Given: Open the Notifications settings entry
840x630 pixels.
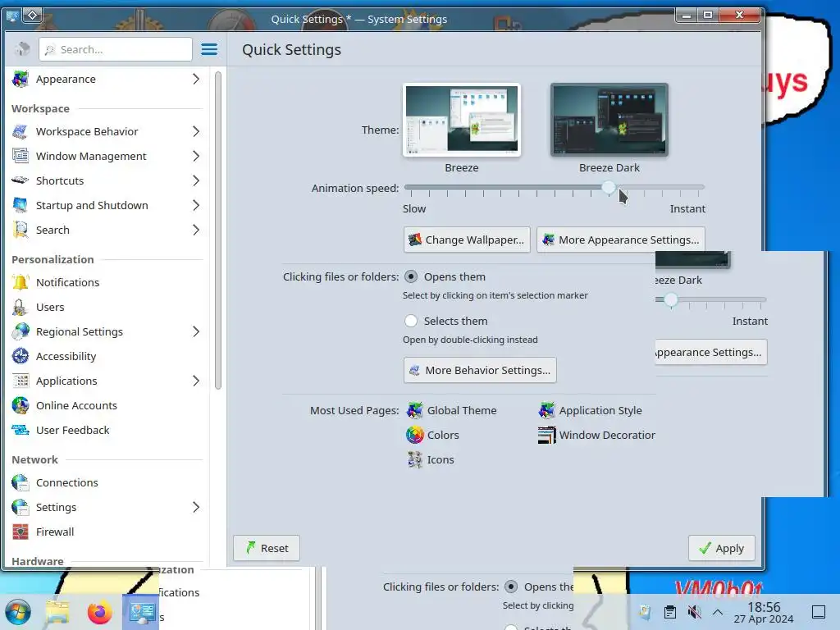Looking at the screenshot, I should [107, 282].
